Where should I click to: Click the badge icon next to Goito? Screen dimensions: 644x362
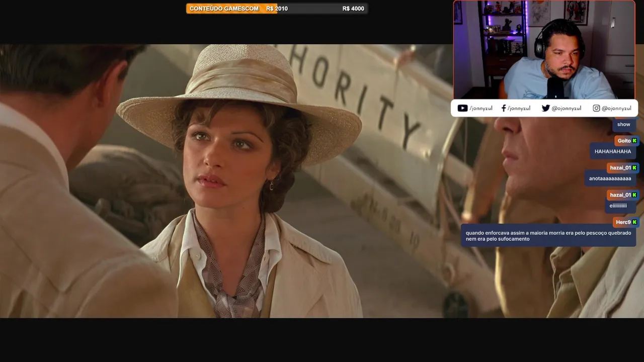pos(634,141)
